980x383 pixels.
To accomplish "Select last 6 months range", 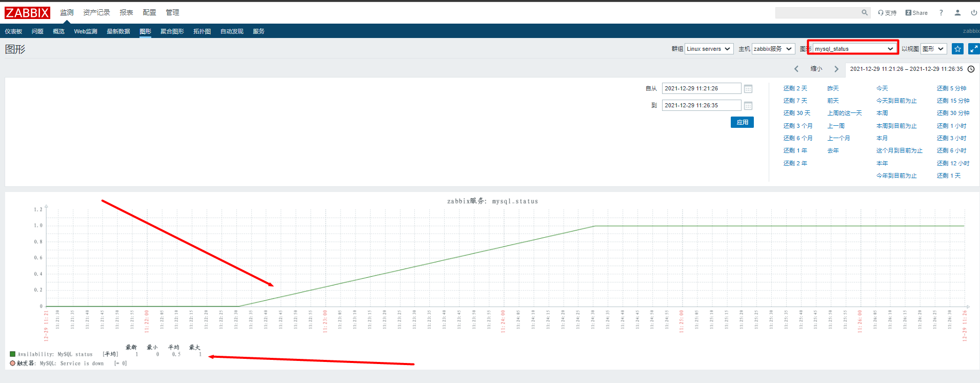I will (x=798, y=138).
